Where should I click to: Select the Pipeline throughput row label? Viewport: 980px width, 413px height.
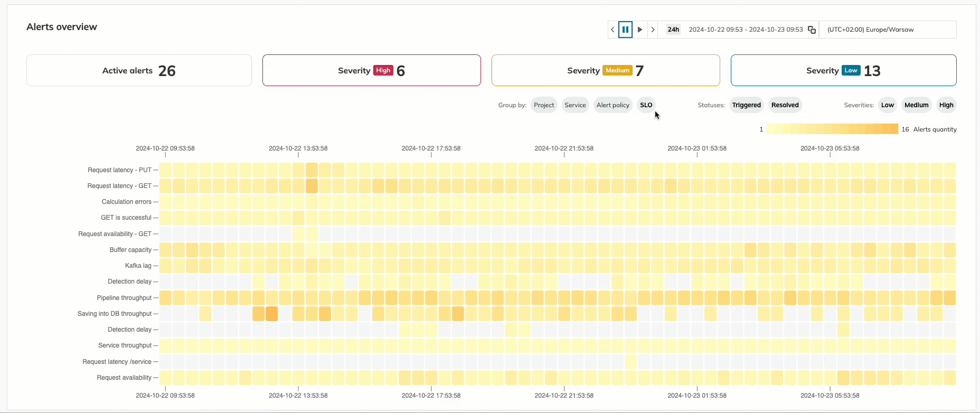click(x=124, y=298)
